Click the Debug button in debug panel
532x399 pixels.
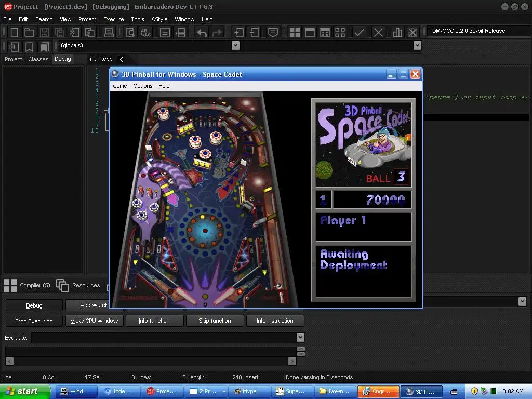34,305
